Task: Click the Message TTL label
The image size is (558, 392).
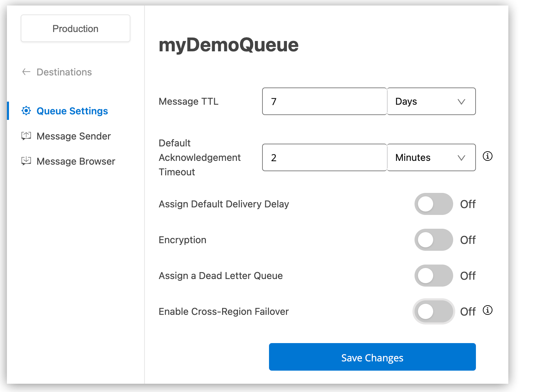Action: point(189,102)
